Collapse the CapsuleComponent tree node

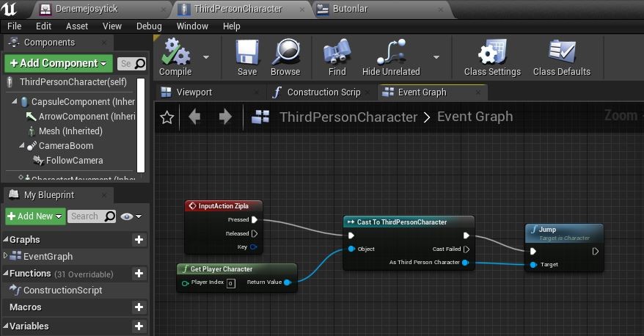pyautogui.click(x=15, y=101)
